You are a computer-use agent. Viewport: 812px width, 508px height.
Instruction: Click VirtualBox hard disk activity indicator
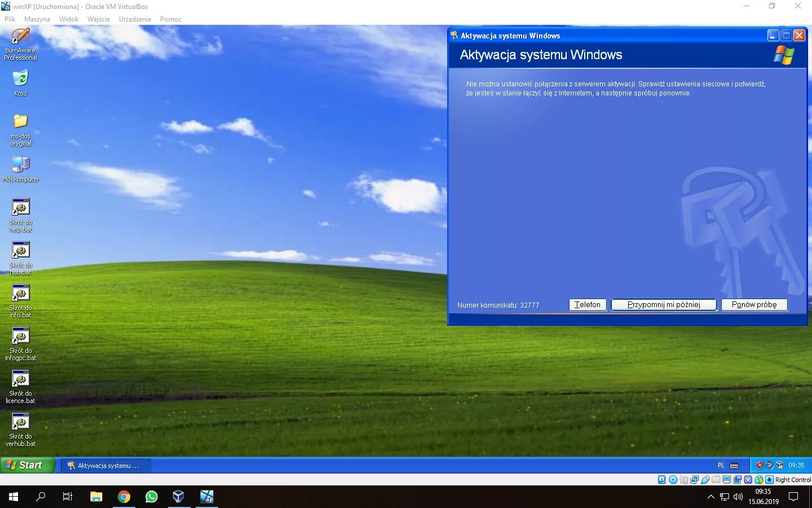pos(662,480)
